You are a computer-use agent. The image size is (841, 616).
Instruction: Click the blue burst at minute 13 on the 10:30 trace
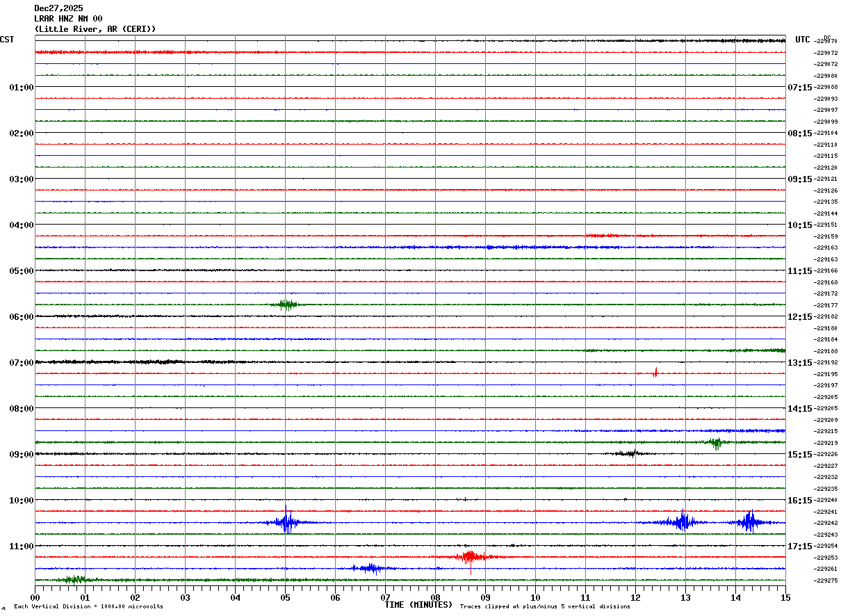tap(683, 521)
